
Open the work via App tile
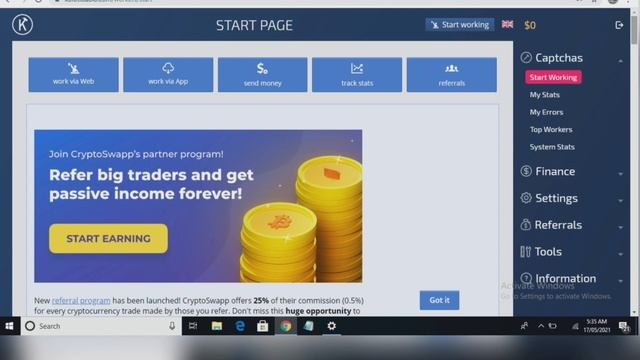[168, 75]
